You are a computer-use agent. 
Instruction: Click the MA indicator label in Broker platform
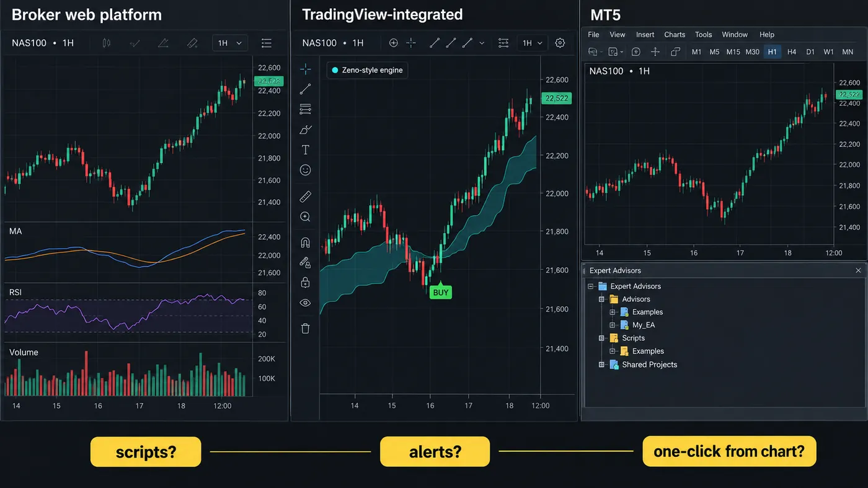[x=15, y=231]
